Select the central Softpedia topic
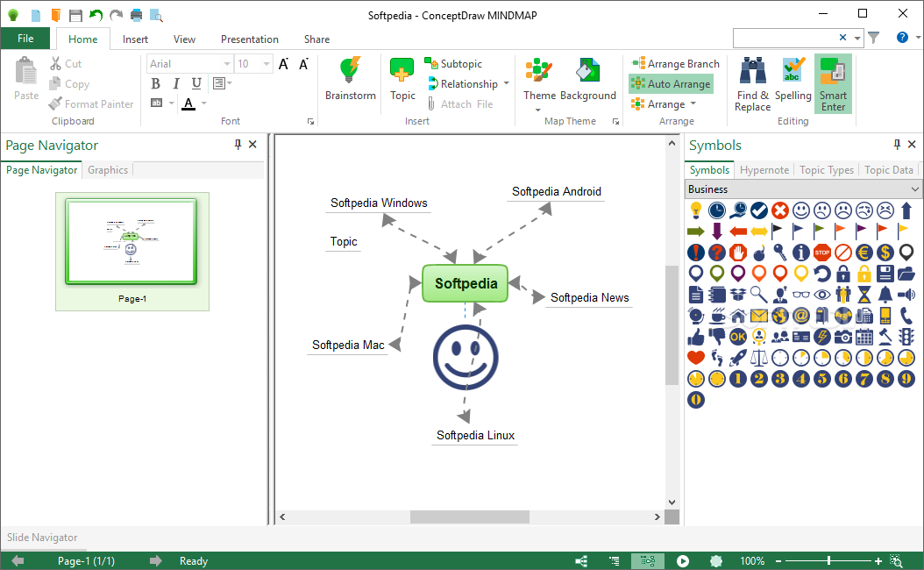 (x=466, y=283)
